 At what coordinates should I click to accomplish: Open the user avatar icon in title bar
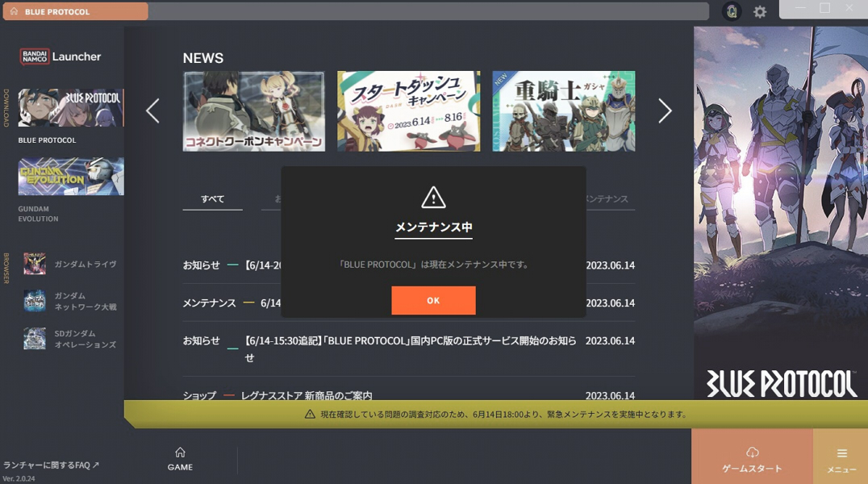tap(732, 11)
